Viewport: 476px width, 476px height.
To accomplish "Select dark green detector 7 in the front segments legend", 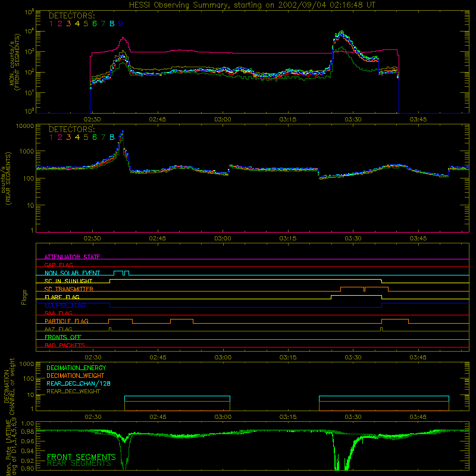I will pos(103,24).
